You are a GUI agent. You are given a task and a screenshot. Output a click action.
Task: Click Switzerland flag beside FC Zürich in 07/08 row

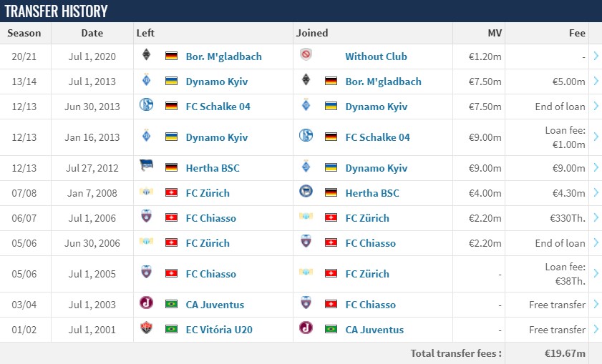tap(171, 192)
